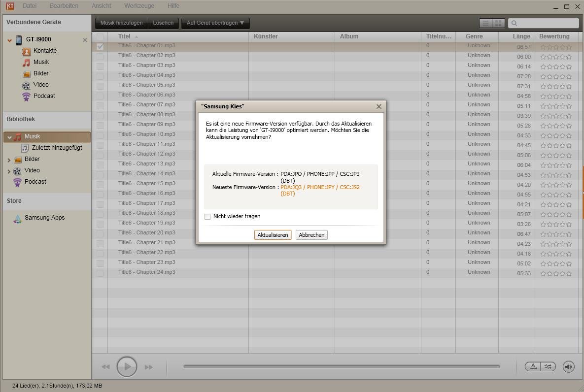Check the box beside Chapter 24.mp3

[100, 273]
